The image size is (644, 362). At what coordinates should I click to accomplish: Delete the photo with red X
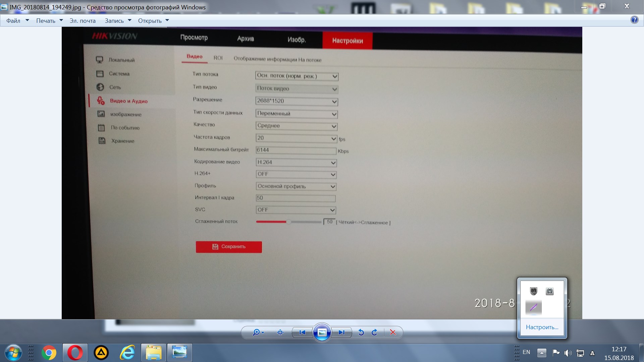pos(393,332)
